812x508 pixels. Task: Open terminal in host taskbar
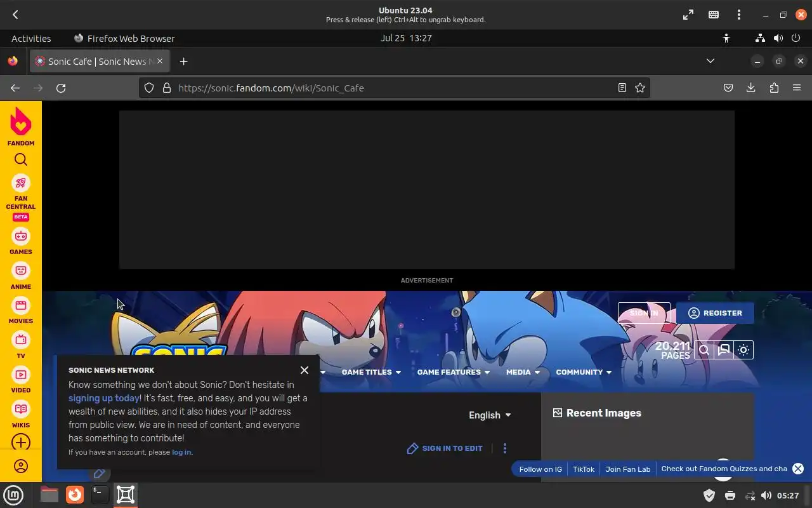100,495
